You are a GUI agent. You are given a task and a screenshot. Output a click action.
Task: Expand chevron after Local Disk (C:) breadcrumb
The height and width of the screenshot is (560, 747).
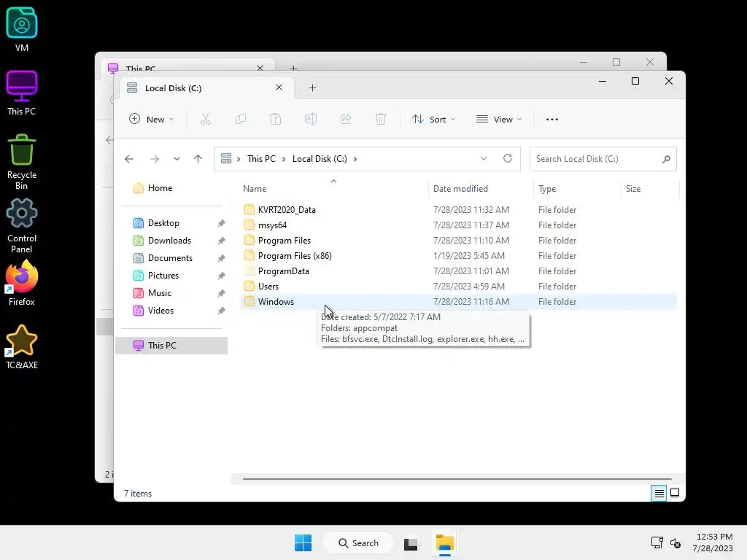point(355,159)
